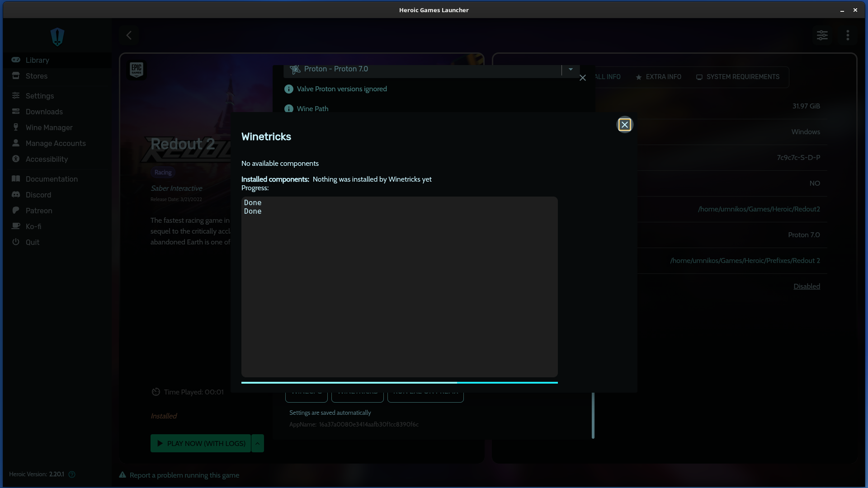This screenshot has height=488, width=868.
Task: Click the Epic Games store badge
Action: tap(137, 70)
